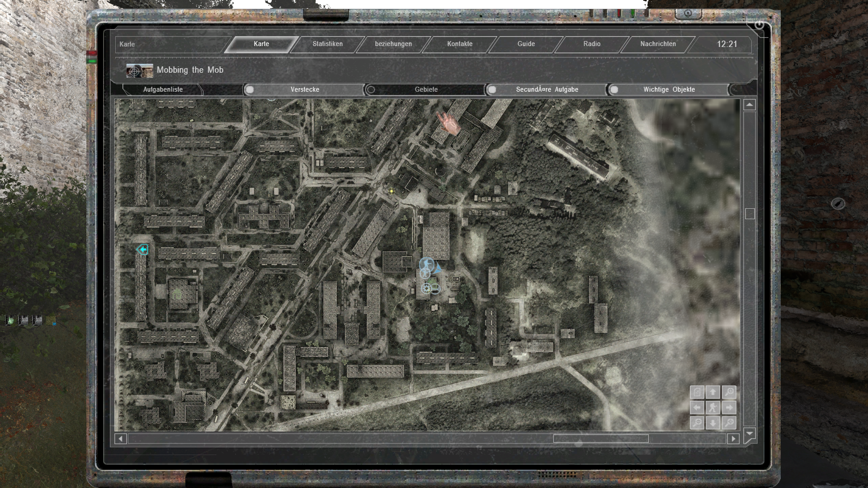Center map on player with the stalker figure icon

[x=713, y=408]
